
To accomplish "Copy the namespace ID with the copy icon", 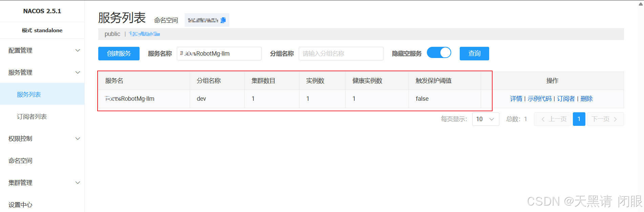I will click(223, 20).
